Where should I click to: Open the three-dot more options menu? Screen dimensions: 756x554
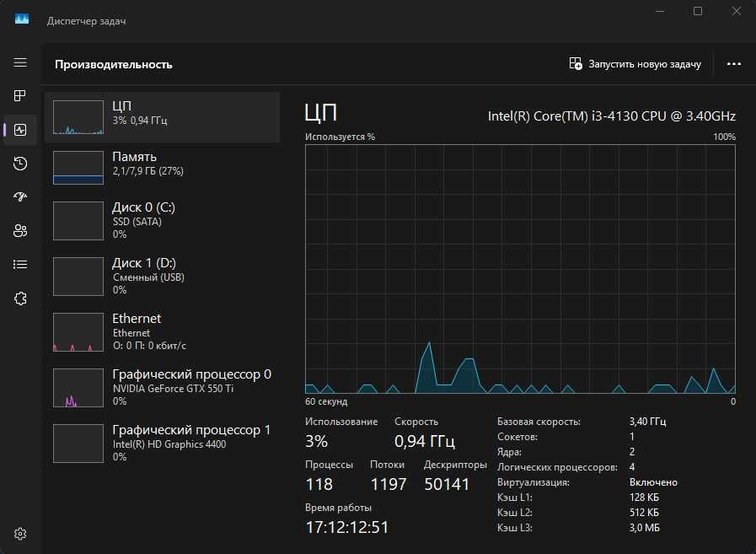click(734, 64)
